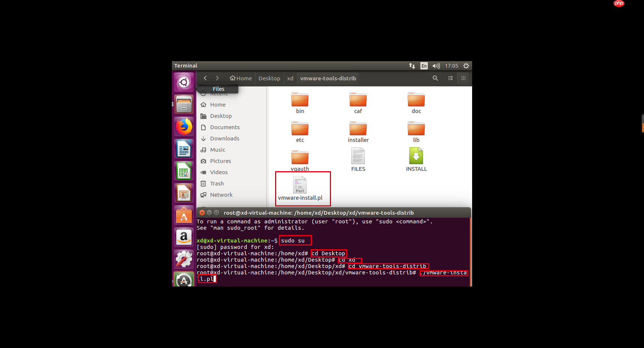Click the network status arrows in the panel
This screenshot has width=644, height=348.
tap(412, 65)
